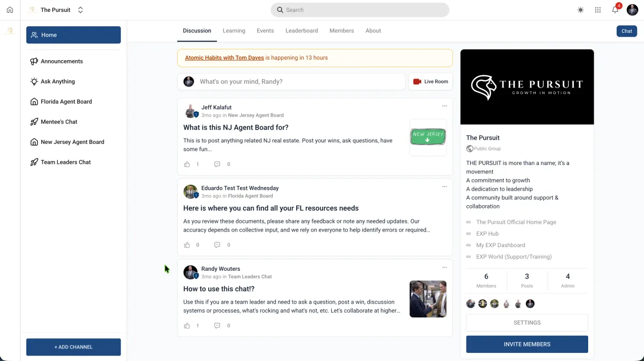Click Florida Agent Board link under Eduardo's name
644x361 pixels.
251,196
